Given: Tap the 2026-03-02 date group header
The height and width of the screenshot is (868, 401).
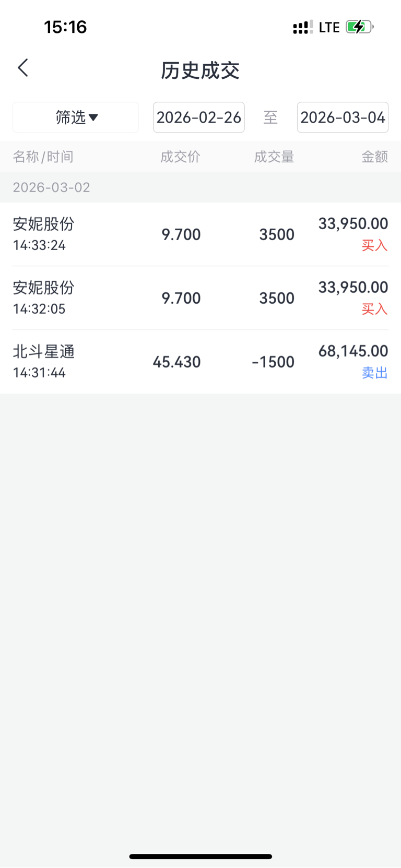Looking at the screenshot, I should (52, 187).
